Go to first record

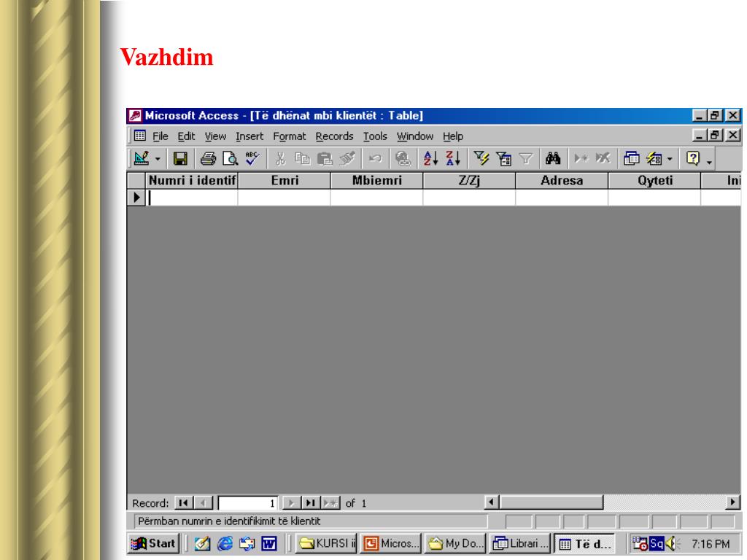coord(183,503)
